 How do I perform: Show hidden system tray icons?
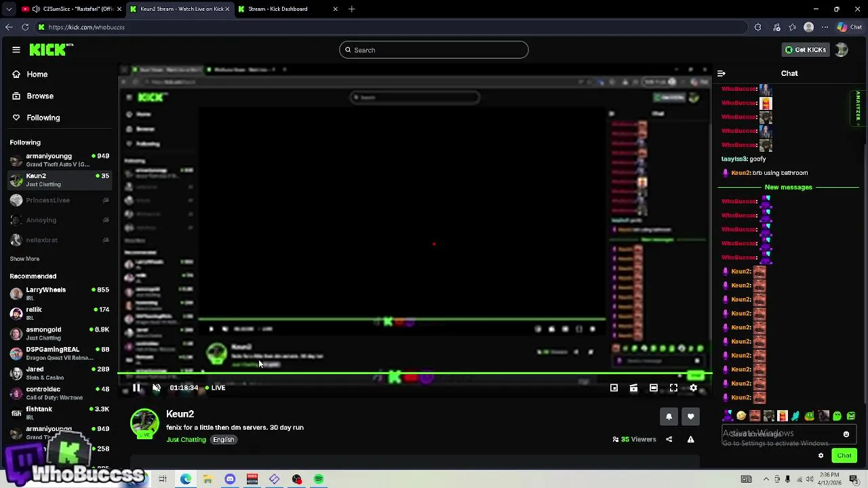click(x=765, y=479)
